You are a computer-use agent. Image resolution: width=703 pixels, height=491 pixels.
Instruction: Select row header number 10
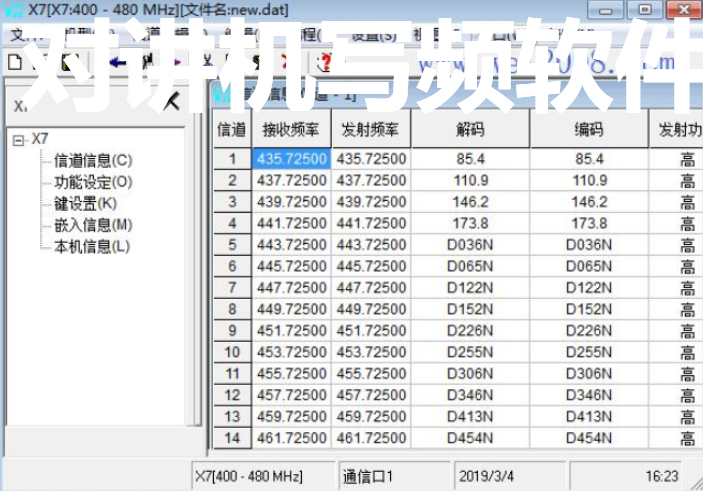click(x=232, y=352)
